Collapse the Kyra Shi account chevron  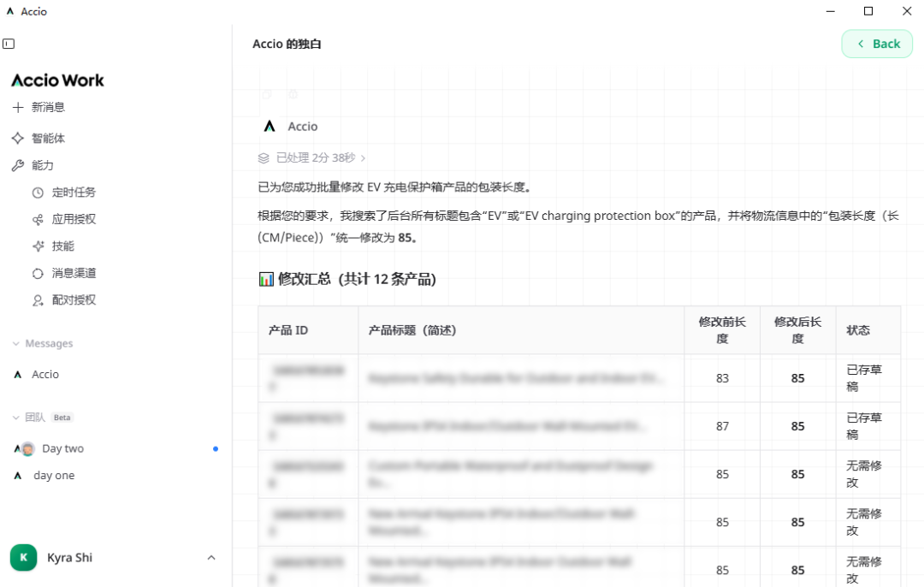(x=211, y=557)
